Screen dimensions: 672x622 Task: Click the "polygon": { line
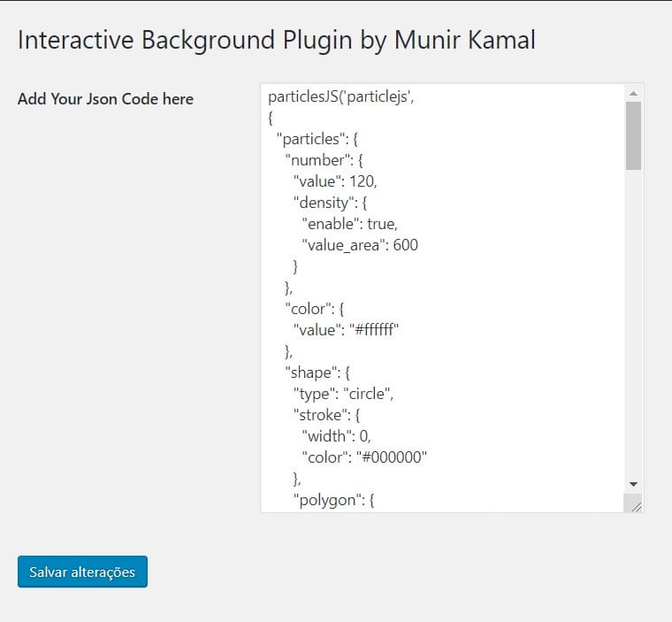[x=334, y=500]
